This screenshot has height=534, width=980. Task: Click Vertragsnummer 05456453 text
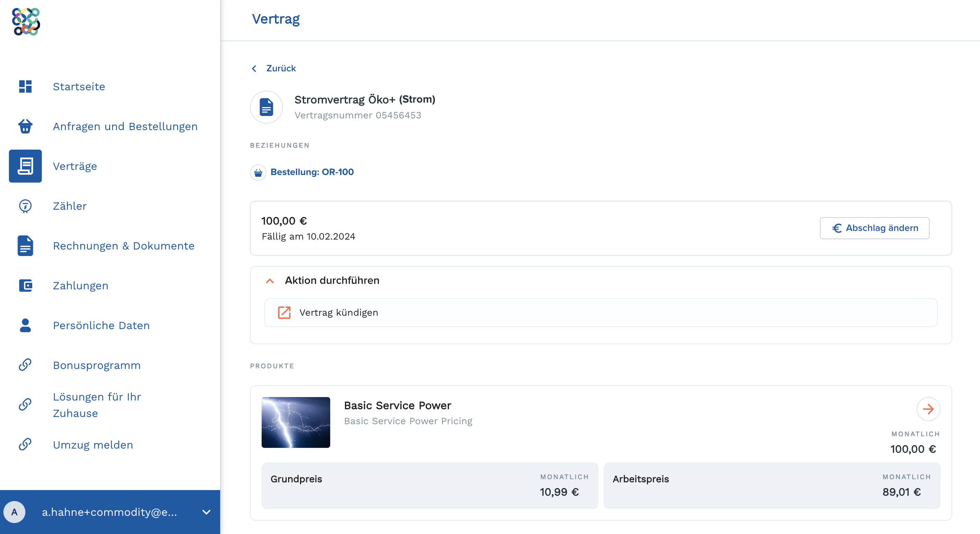358,115
